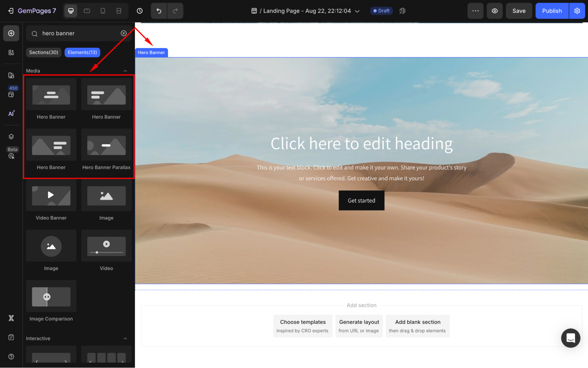Screen dimensions: 588x368
Task: Open version history clock icon
Action: [140, 11]
